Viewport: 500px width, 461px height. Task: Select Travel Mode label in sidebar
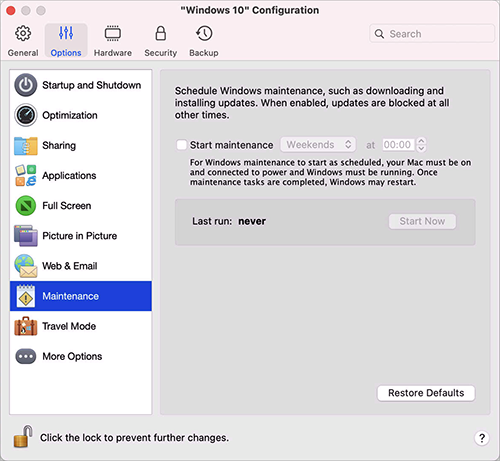tap(69, 326)
